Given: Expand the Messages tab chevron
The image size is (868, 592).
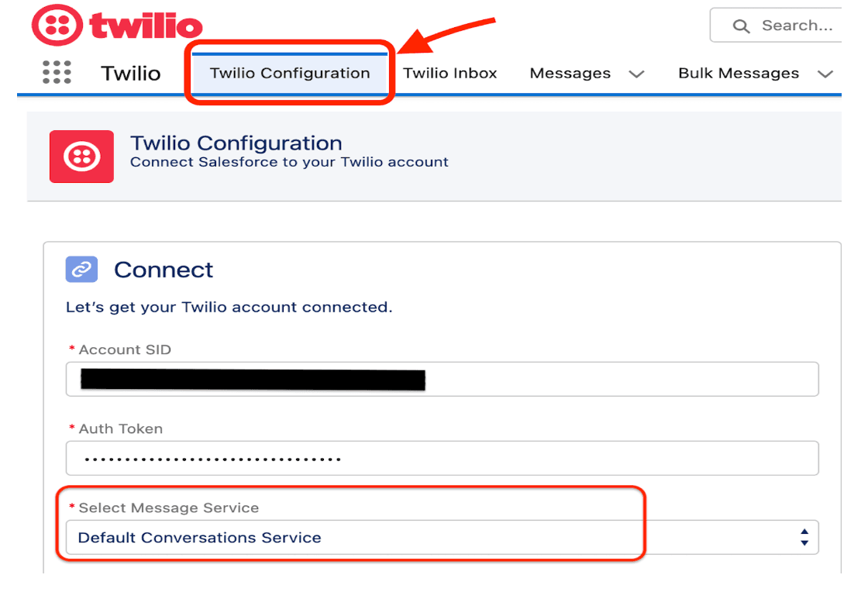Looking at the screenshot, I should tap(636, 74).
